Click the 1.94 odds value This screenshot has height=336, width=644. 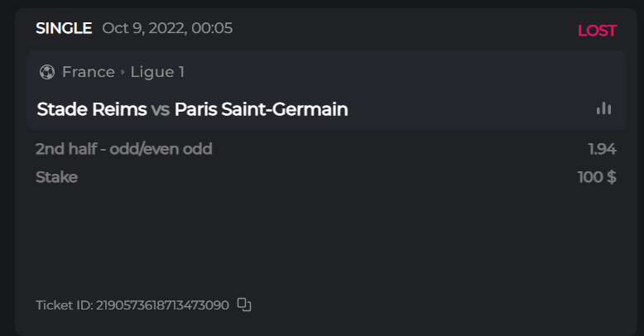pos(602,149)
